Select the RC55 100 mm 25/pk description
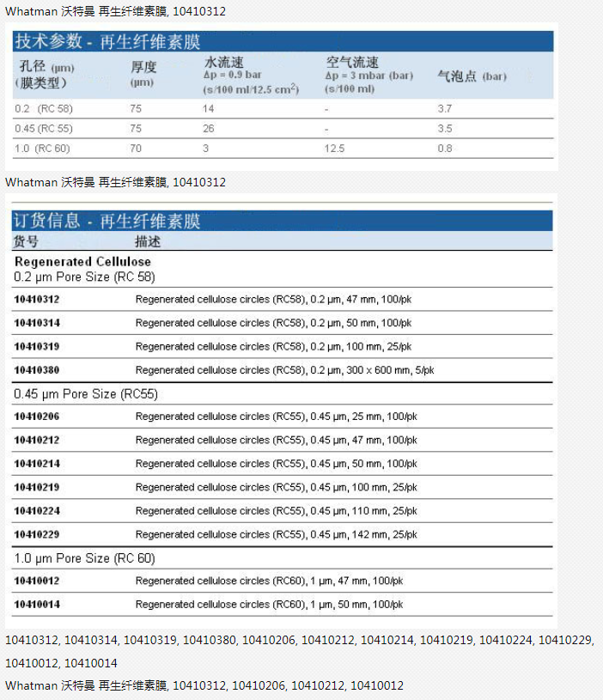Image resolution: width=603 pixels, height=700 pixels. point(276,488)
